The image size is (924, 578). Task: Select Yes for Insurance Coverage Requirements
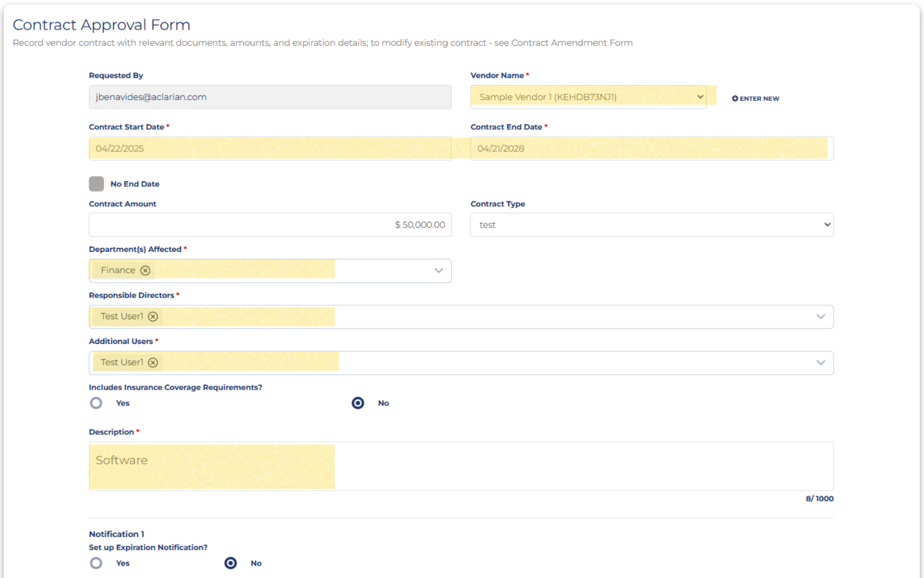(96, 403)
